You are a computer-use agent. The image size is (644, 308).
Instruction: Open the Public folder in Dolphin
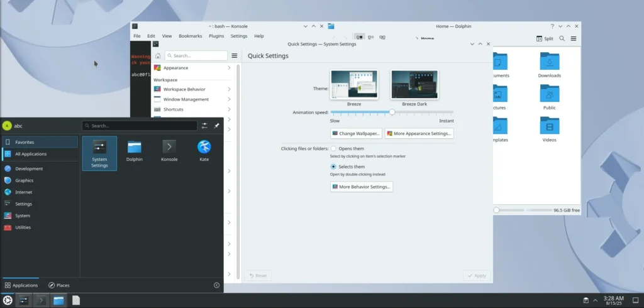[x=550, y=97]
